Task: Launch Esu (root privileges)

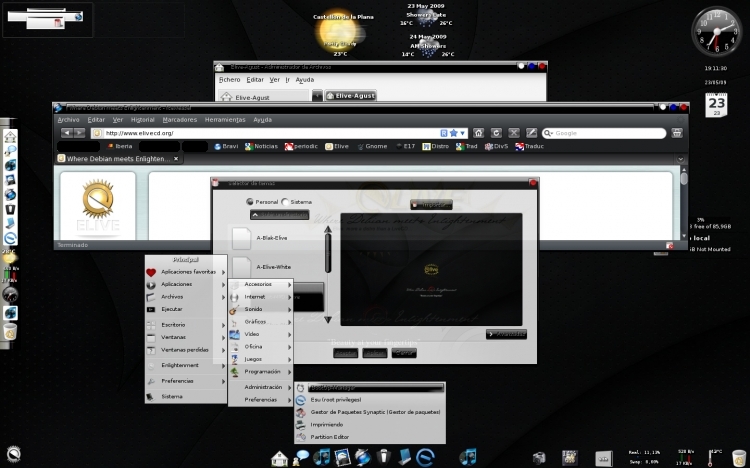Action: pos(370,400)
